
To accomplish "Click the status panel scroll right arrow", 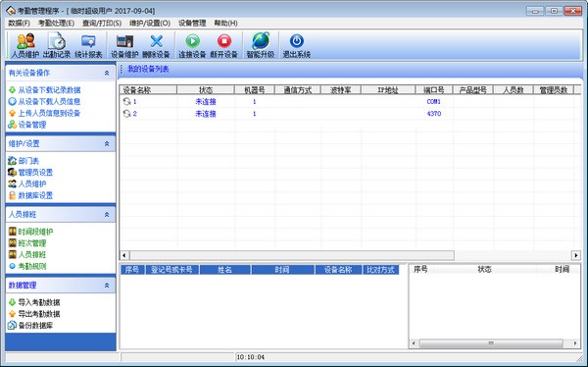I will 575,343.
